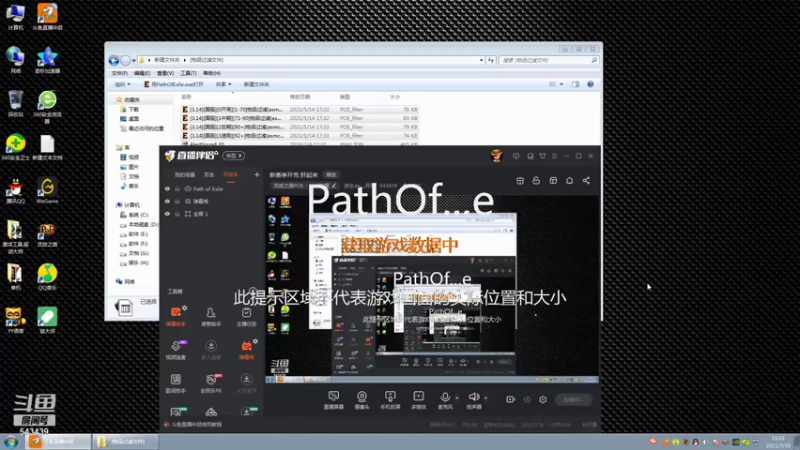
Task: Open the 帮助(H) menu in Explorer
Action: pos(212,73)
